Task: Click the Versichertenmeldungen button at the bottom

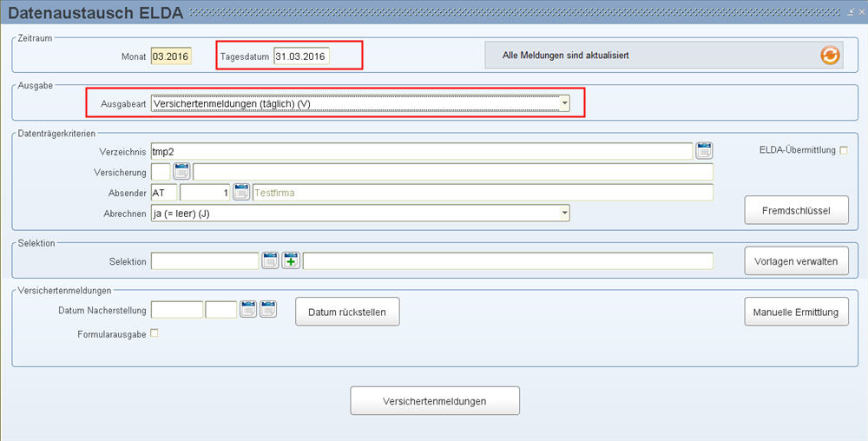Action: pos(435,401)
